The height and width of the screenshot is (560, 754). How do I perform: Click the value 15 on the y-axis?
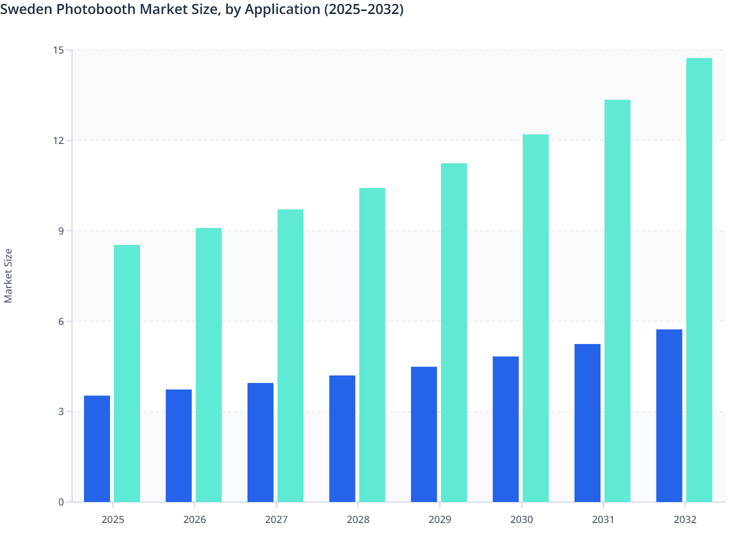pyautogui.click(x=59, y=49)
